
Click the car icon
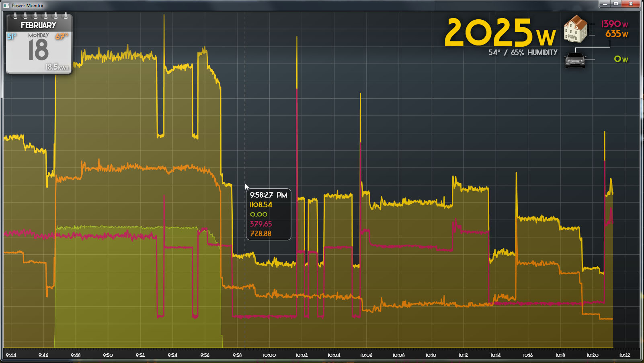(x=575, y=60)
